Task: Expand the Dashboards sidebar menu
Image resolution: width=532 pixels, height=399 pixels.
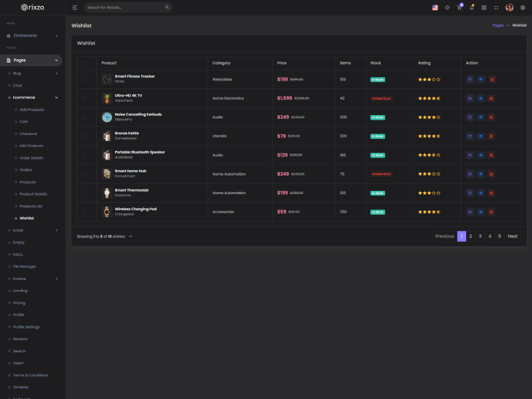Action: click(35, 35)
